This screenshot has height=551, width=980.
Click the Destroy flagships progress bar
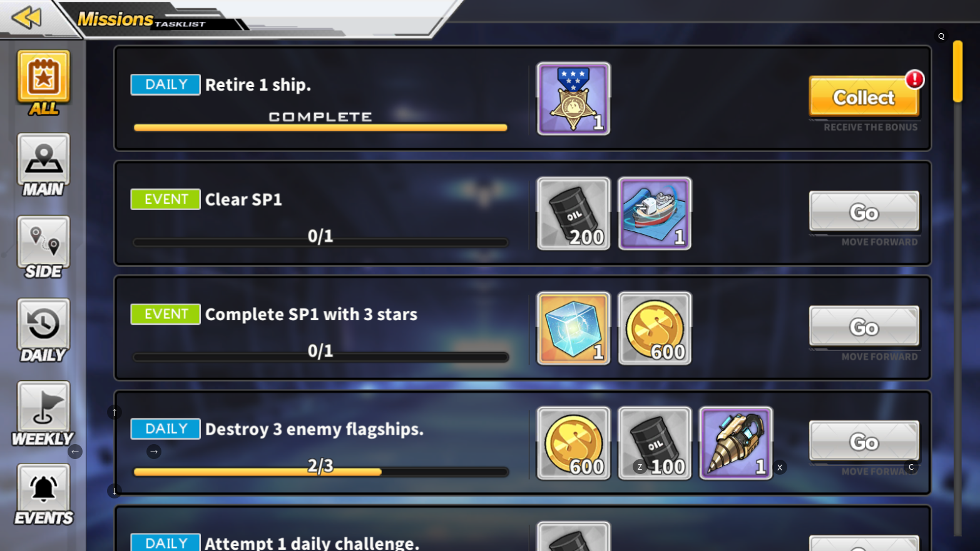coord(320,472)
